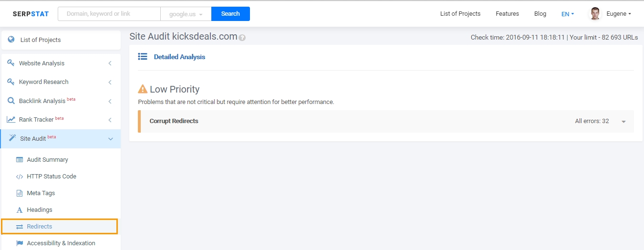Open the Detailed Analysis link
Image resolution: width=644 pixels, height=250 pixels.
pyautogui.click(x=179, y=57)
